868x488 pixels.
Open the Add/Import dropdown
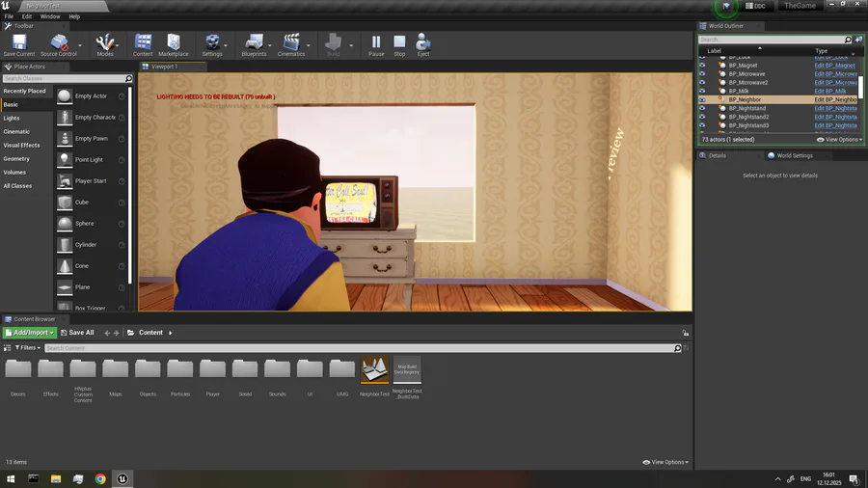point(30,333)
